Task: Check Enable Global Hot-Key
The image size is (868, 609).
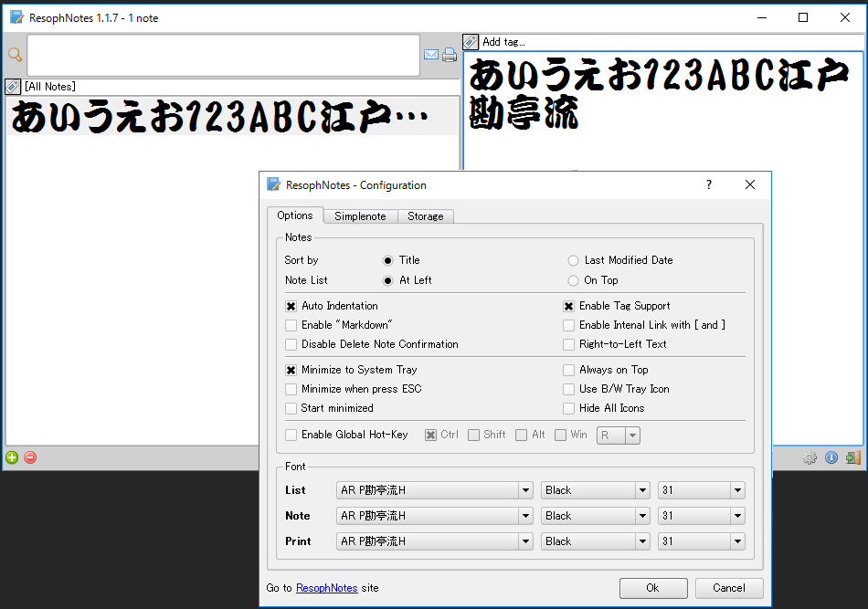Action: (291, 436)
